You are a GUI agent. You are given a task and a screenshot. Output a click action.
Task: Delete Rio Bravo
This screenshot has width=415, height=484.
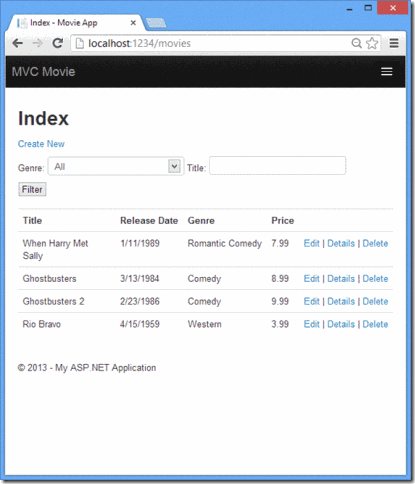click(x=375, y=324)
